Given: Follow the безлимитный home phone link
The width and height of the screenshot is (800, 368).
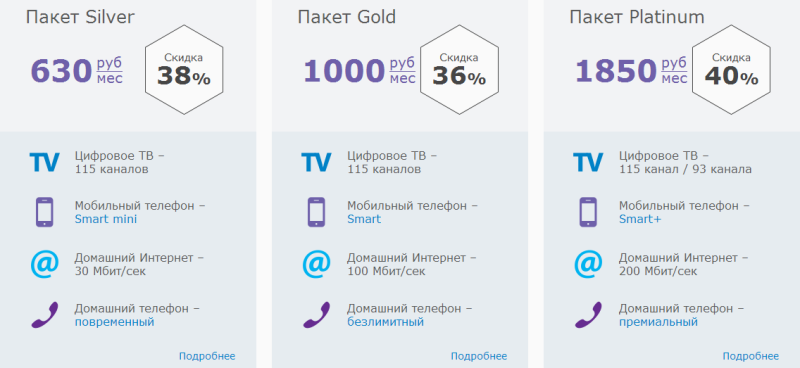Looking at the screenshot, I should coord(385,323).
